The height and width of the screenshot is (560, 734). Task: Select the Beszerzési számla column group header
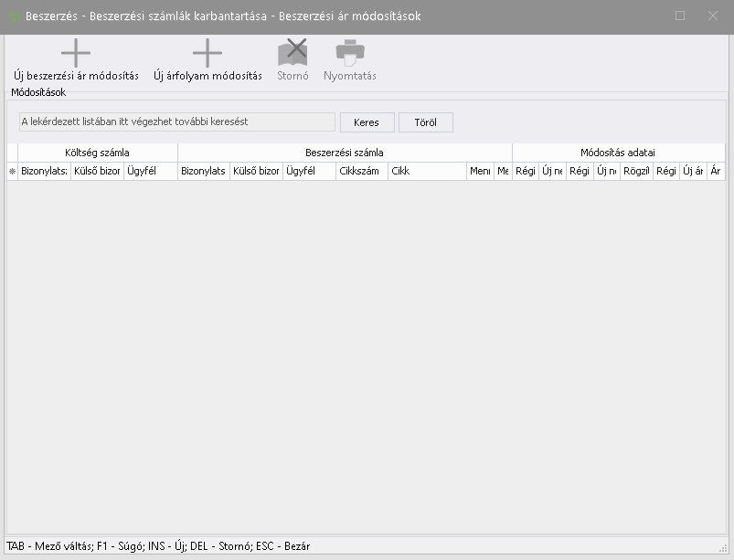[345, 153]
